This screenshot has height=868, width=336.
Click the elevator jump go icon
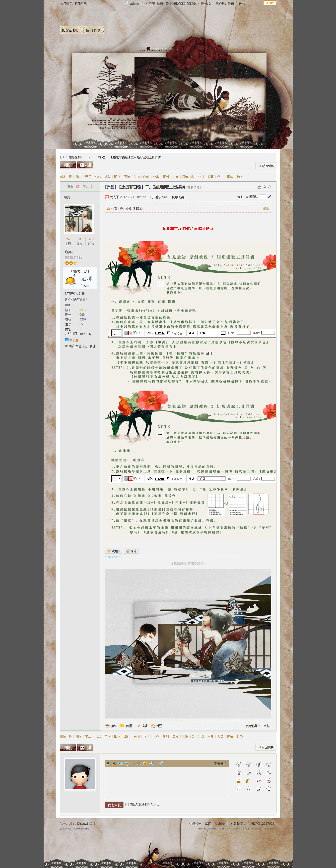click(269, 197)
